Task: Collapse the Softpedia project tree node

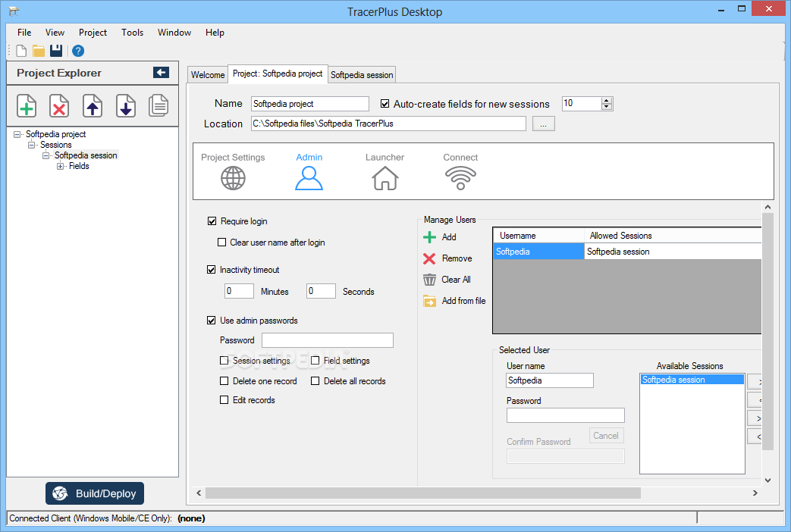Action: pyautogui.click(x=17, y=134)
